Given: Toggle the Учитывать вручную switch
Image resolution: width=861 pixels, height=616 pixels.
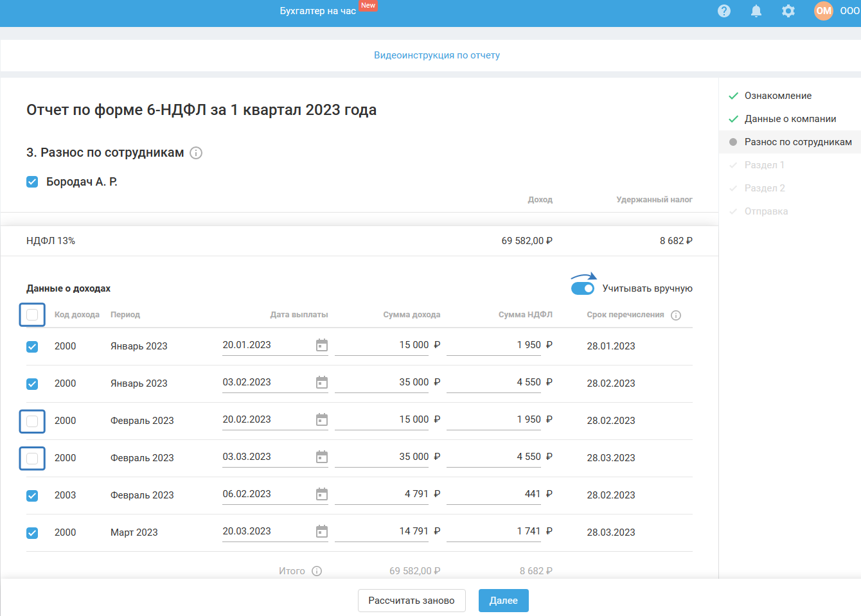Looking at the screenshot, I should 583,288.
